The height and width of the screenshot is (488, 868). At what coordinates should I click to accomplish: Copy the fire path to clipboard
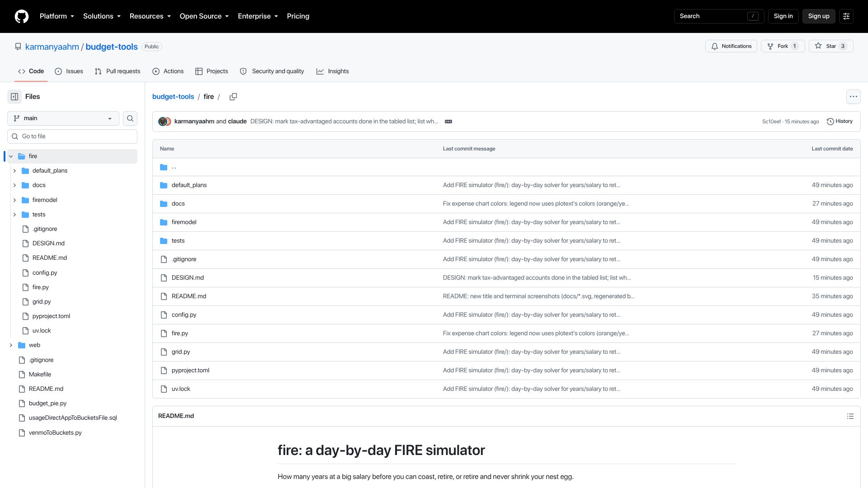233,97
